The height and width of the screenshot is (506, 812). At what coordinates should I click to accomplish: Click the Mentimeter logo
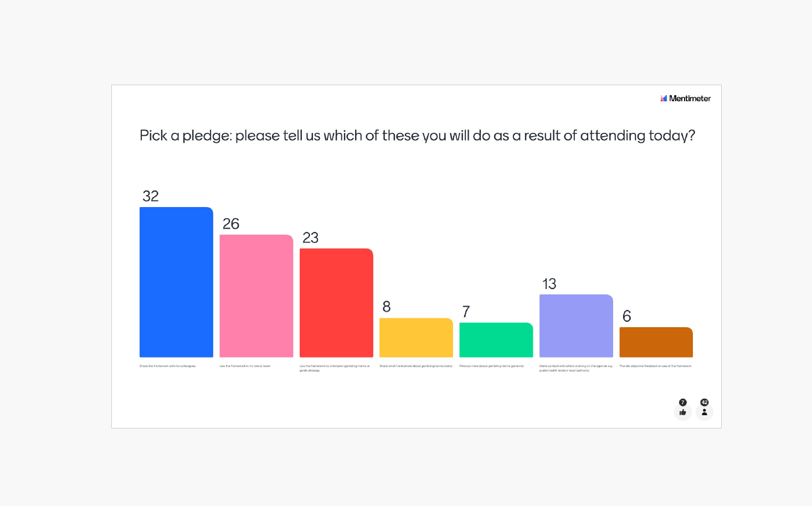click(x=685, y=99)
